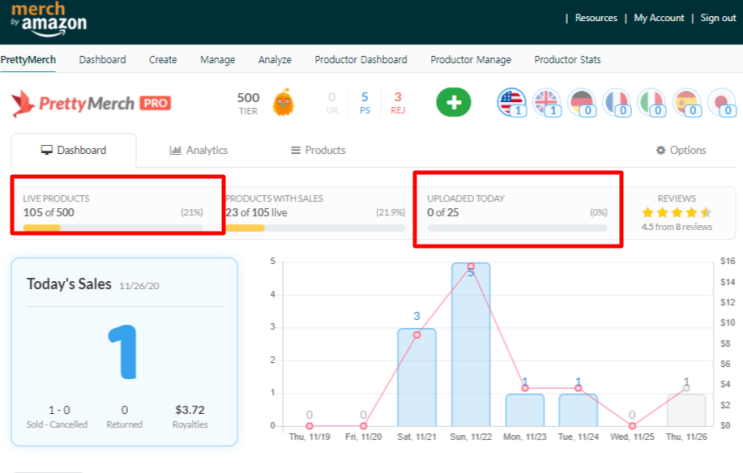
Task: Open the PrettyMerch top navigation tab
Action: pos(28,60)
